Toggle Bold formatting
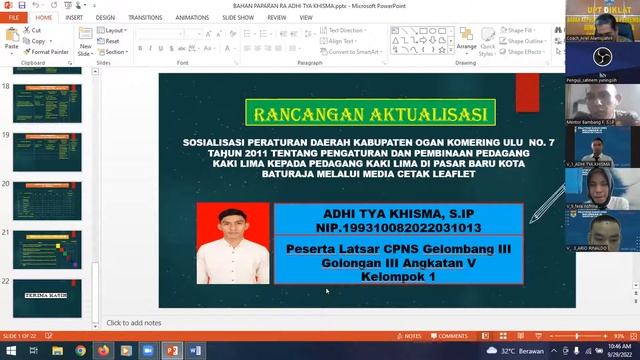Image resolution: width=640 pixels, height=360 pixels. point(140,49)
